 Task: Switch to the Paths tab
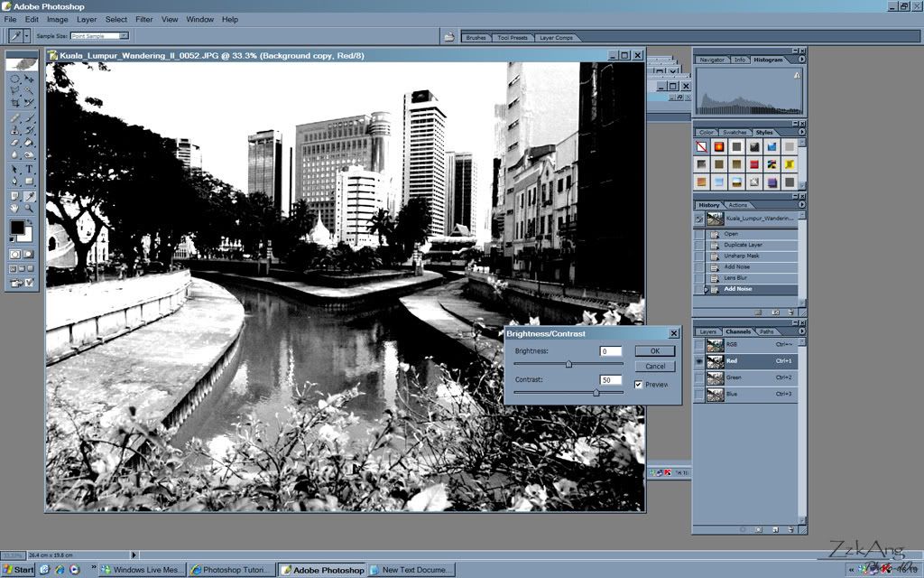(765, 331)
